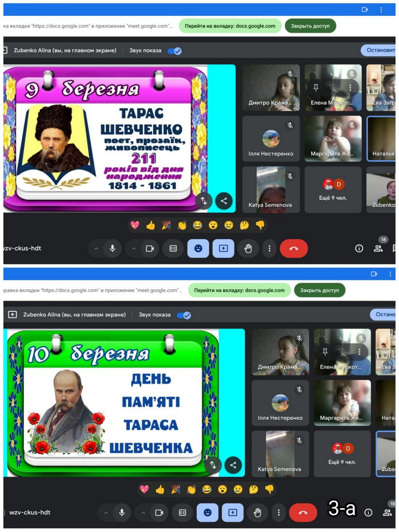Toggle the Звук показа switch above the 9 березня slide
The height and width of the screenshot is (532, 399).
point(175,51)
